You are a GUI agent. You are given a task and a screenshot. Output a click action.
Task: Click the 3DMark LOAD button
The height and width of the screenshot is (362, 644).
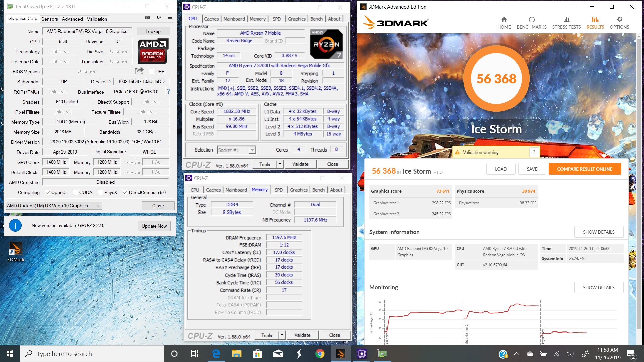(x=501, y=169)
